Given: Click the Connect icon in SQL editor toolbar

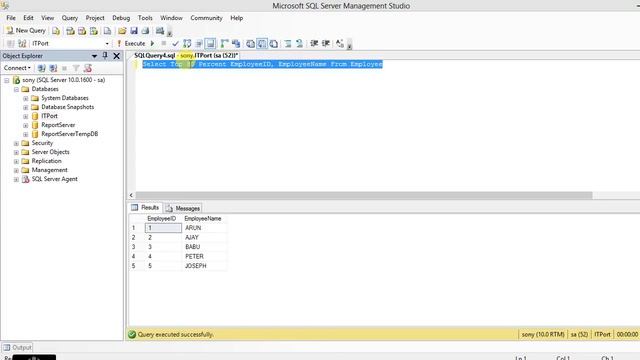Looking at the screenshot, I should 11,43.
